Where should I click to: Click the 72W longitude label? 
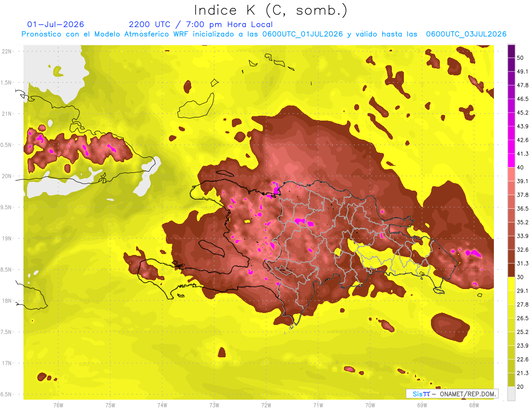pyautogui.click(x=266, y=405)
